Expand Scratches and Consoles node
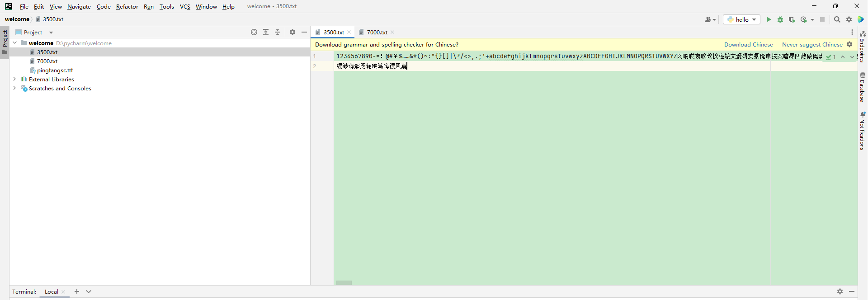This screenshot has height=300, width=868. click(x=15, y=88)
